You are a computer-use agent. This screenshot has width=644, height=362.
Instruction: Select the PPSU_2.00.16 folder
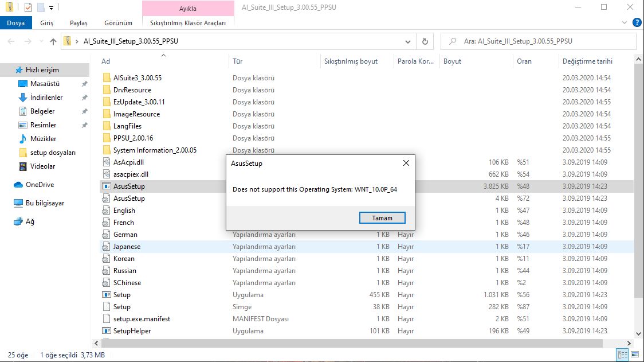(133, 138)
